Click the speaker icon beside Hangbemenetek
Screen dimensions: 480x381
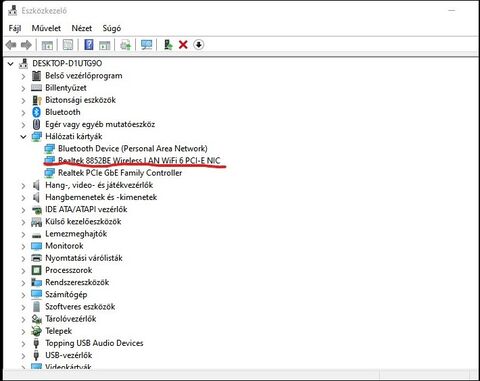click(x=36, y=197)
